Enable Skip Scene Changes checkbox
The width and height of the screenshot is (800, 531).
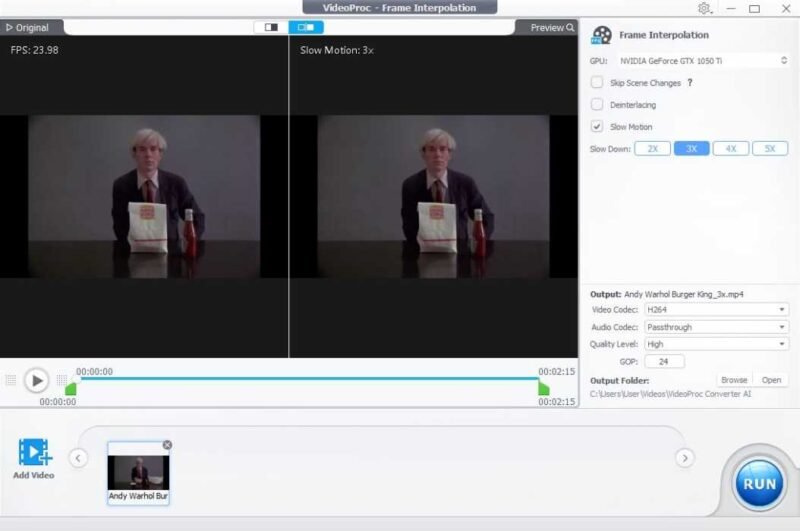click(x=596, y=82)
